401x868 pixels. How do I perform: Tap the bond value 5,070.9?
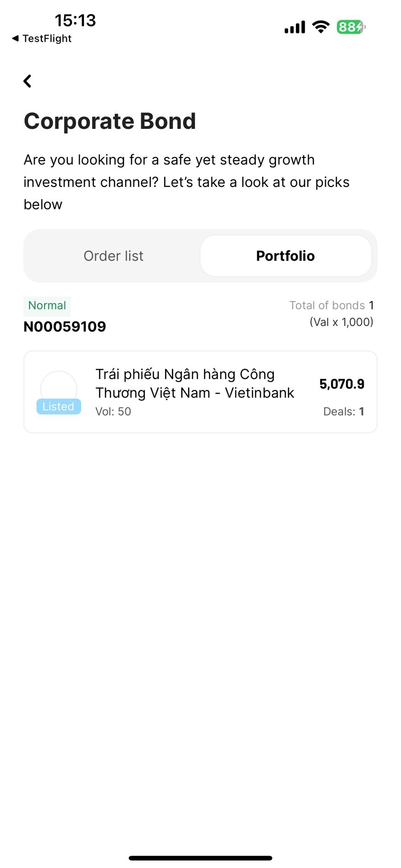coord(342,384)
